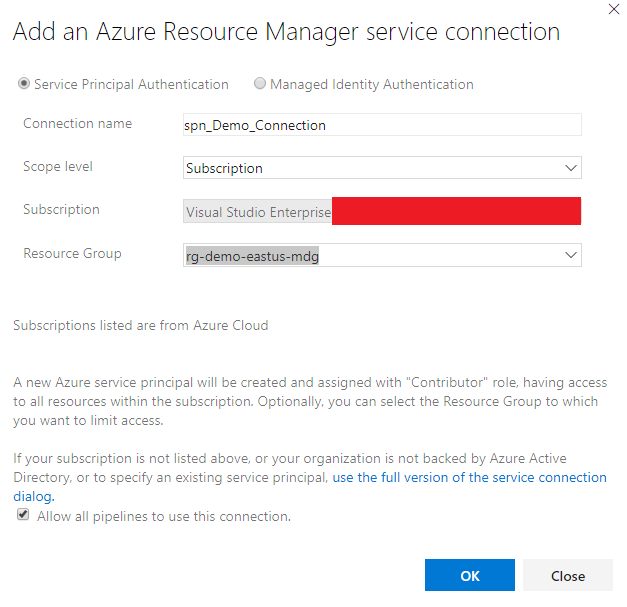Toggle the Allow all pipelines checkbox

[23, 516]
